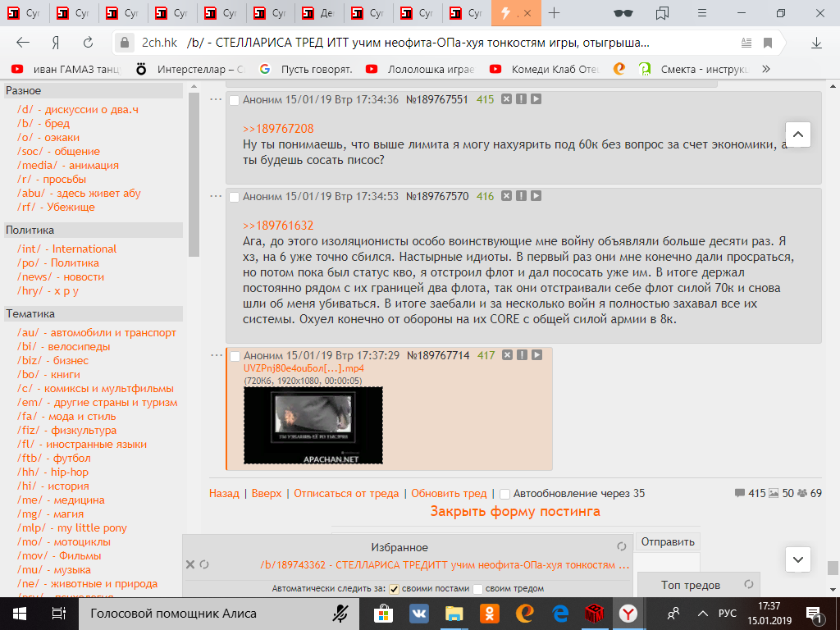The width and height of the screenshot is (840, 630).
Task: Jump to page top with the up chevron button
Action: pyautogui.click(x=797, y=134)
